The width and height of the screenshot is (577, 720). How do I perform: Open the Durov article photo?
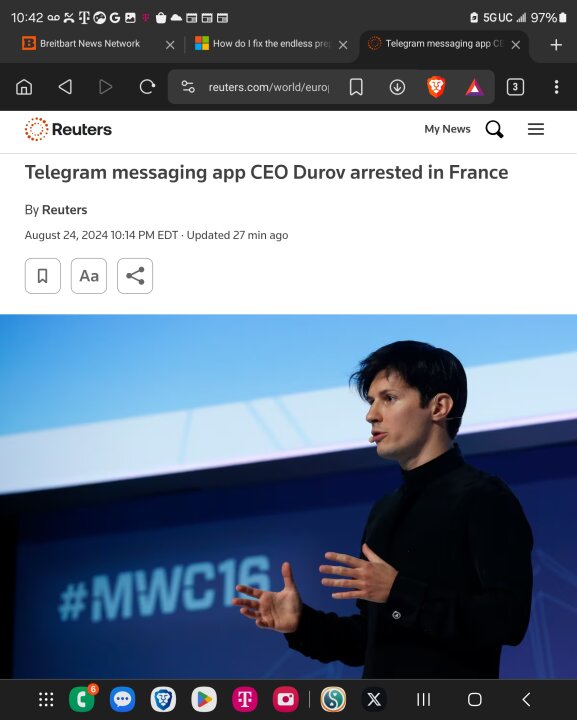(x=288, y=496)
